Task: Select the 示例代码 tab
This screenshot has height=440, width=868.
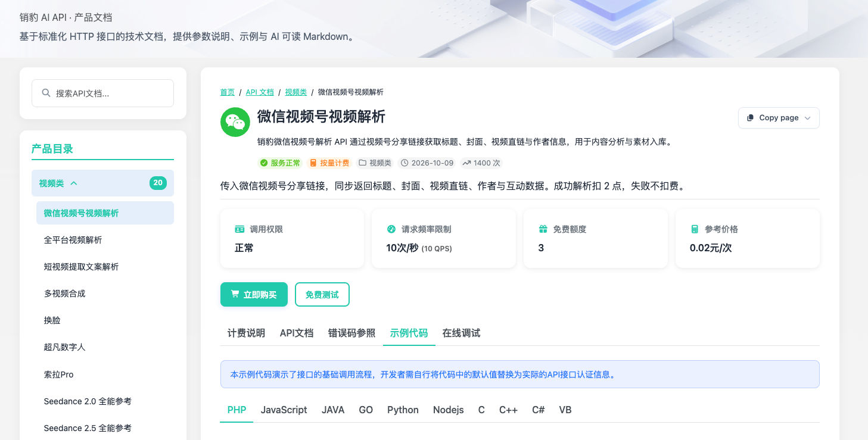Action: tap(409, 333)
